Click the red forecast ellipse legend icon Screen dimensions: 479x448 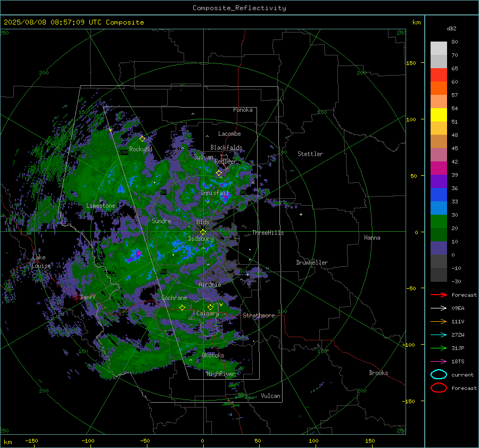(x=439, y=388)
